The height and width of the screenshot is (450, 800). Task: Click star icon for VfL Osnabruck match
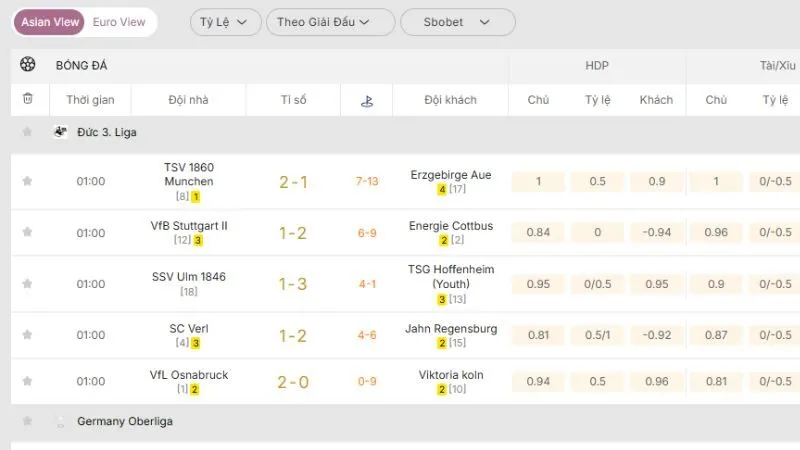pyautogui.click(x=27, y=381)
